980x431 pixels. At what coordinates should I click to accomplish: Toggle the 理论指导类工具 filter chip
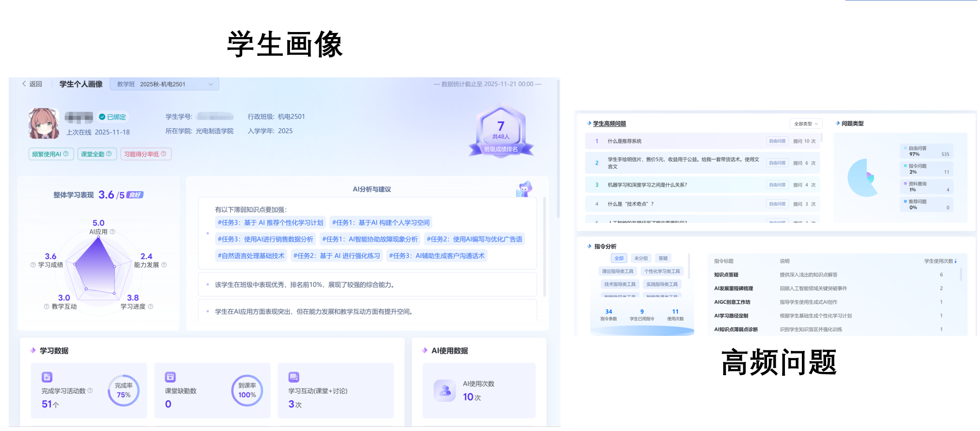tap(619, 271)
